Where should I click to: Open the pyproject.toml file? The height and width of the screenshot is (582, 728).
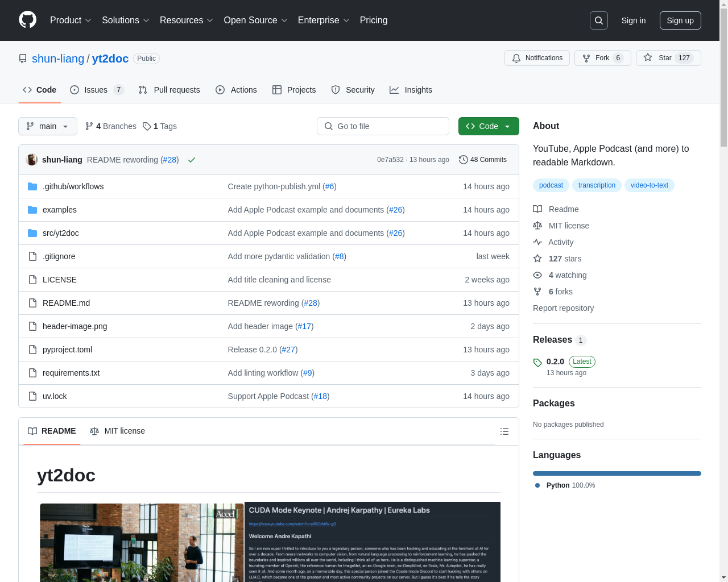point(67,350)
